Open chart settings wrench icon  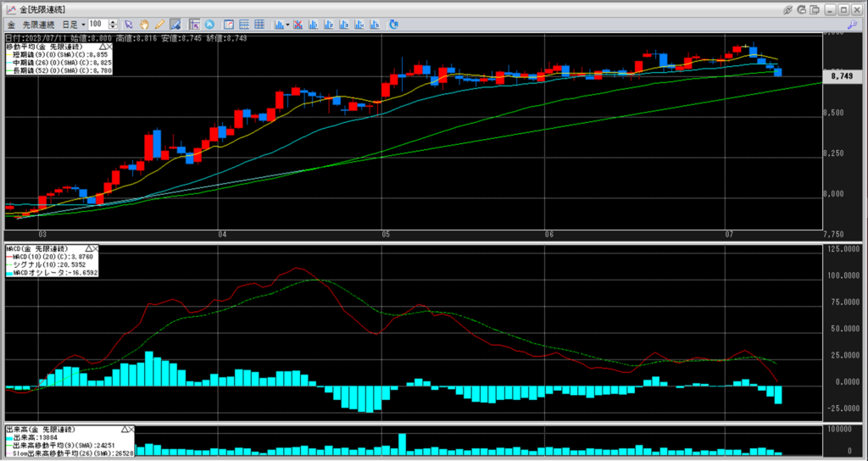coord(852,25)
